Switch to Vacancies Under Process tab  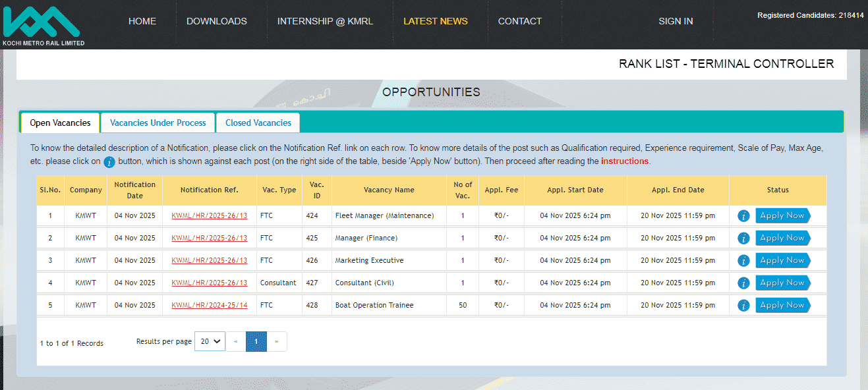tap(158, 123)
